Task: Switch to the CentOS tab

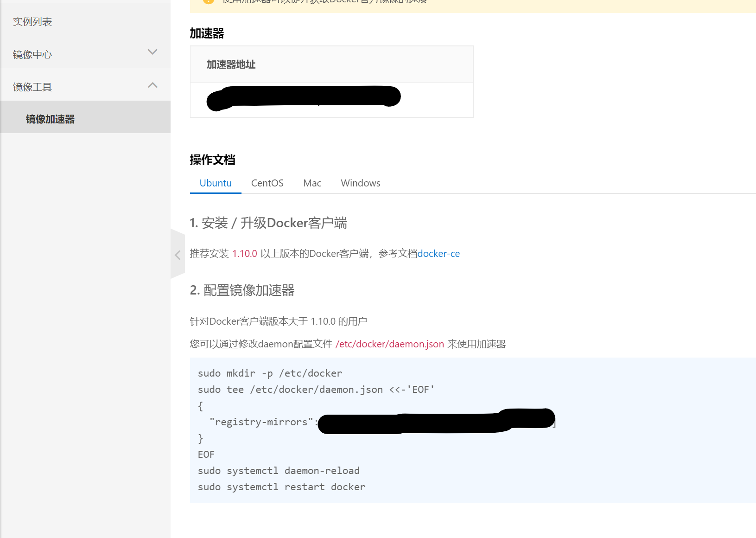Action: tap(267, 183)
